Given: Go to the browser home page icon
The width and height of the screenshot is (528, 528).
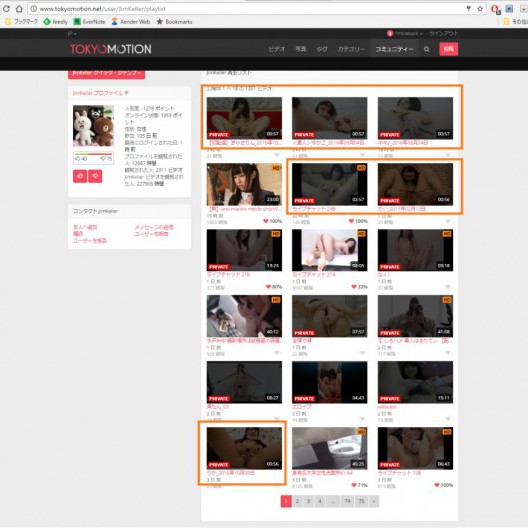Looking at the screenshot, I should pyautogui.click(x=19, y=9).
